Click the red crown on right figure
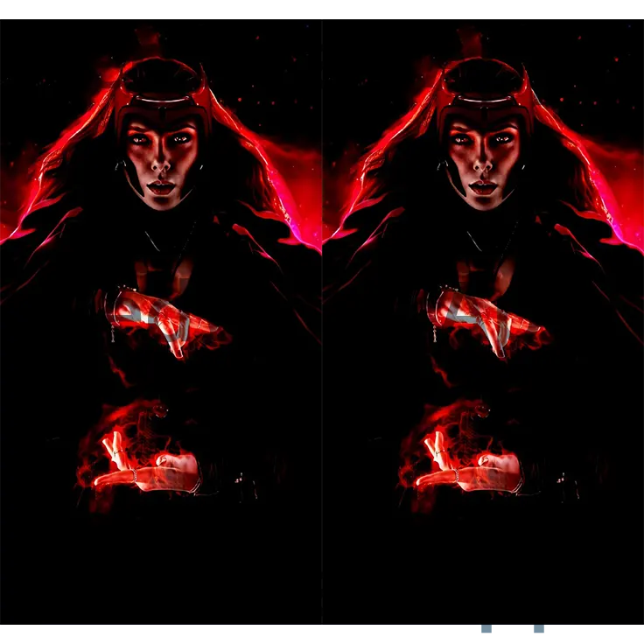Screen dimensions: 644x644 (482, 83)
